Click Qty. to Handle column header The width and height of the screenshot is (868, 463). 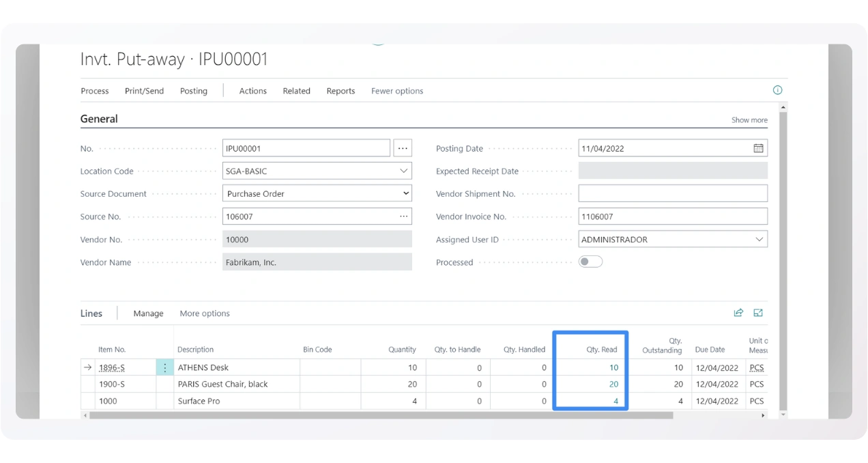pos(457,350)
